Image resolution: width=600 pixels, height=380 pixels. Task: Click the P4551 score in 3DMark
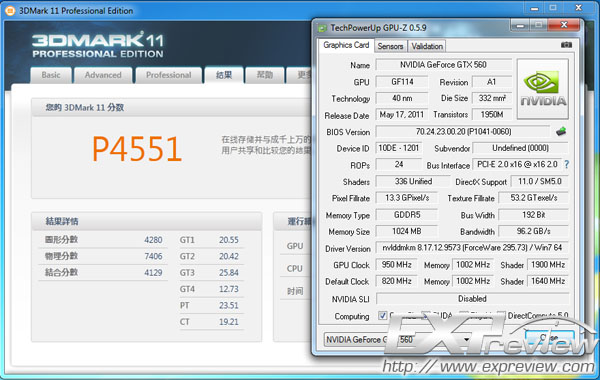(x=137, y=149)
